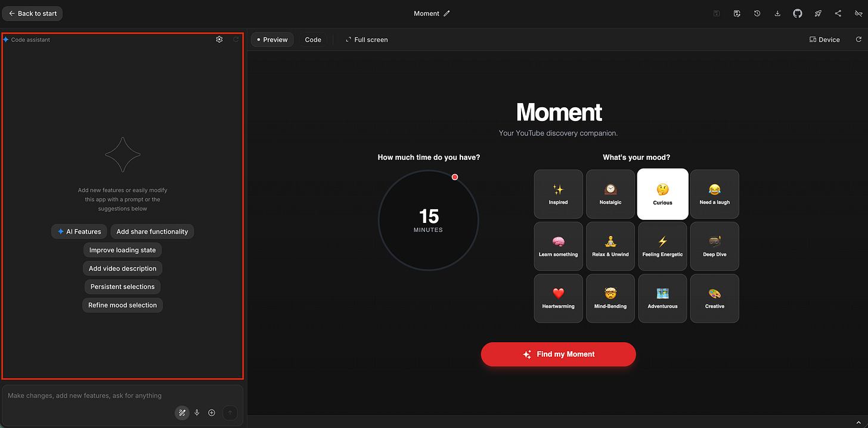Viewport: 868px width, 428px height.
Task: Click the red time dial handle
Action: tap(455, 177)
